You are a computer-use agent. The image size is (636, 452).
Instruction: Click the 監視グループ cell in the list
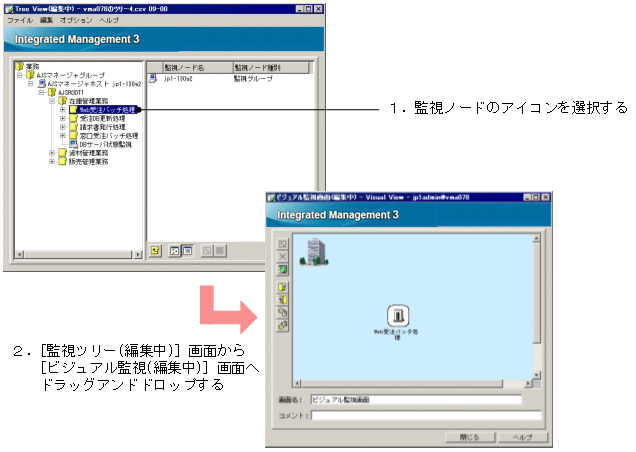[253, 78]
